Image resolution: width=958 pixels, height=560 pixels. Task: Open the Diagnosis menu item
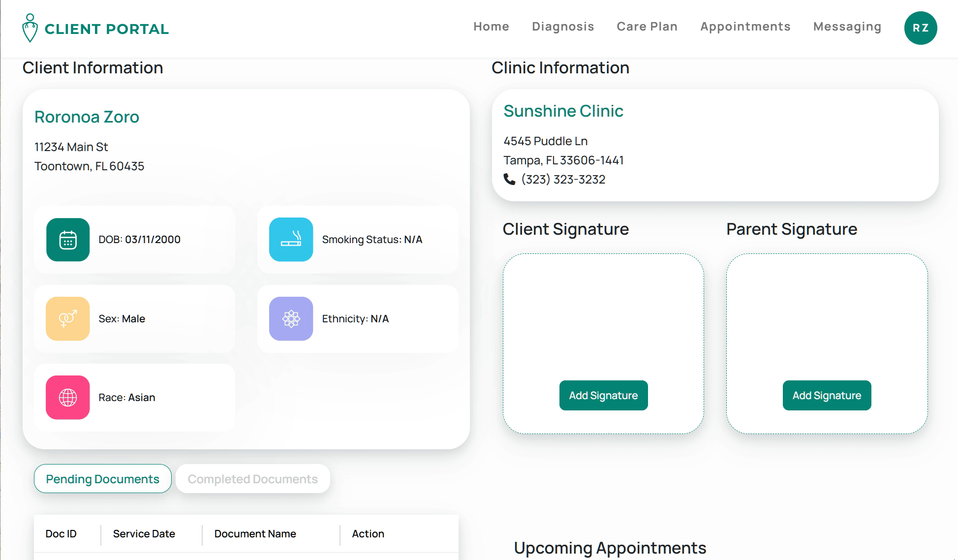point(563,27)
